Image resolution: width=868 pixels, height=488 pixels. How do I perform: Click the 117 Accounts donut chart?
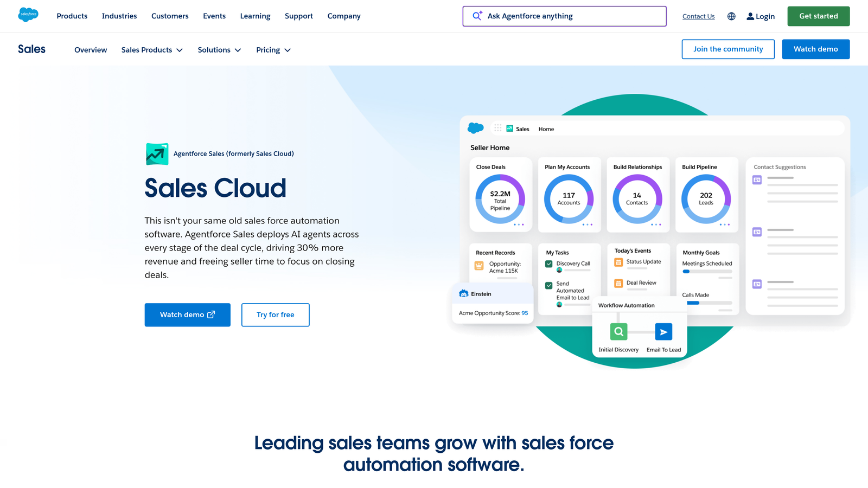tap(569, 199)
